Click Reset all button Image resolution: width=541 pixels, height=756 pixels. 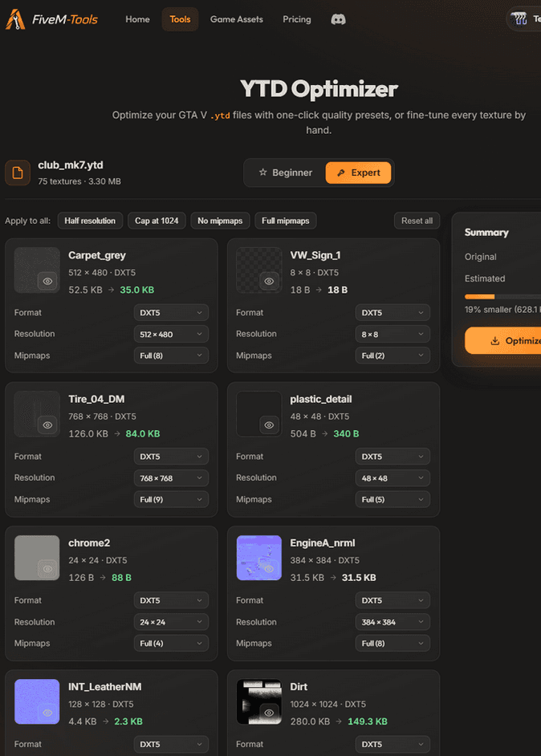tap(417, 221)
